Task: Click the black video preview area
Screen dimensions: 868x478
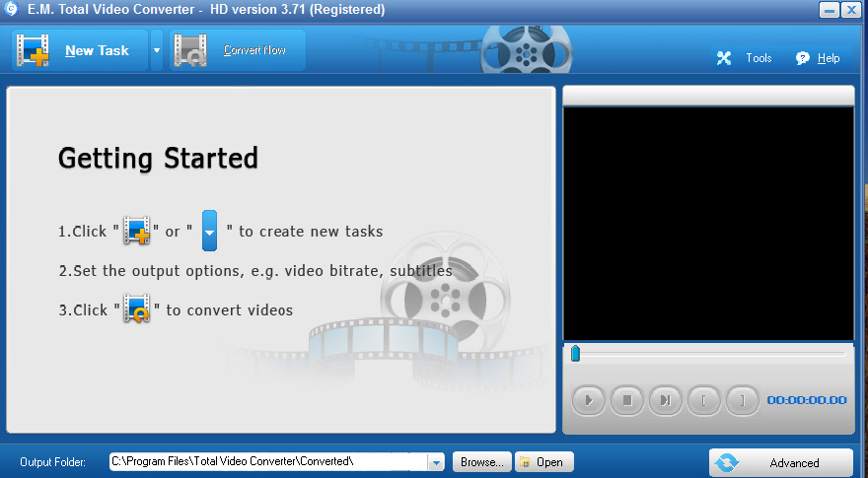Action: tap(708, 224)
